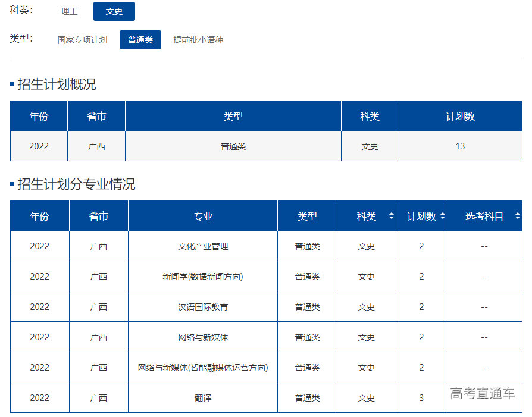Switch 类型 filter to 国家专项计划
532x417 pixels.
coord(83,39)
